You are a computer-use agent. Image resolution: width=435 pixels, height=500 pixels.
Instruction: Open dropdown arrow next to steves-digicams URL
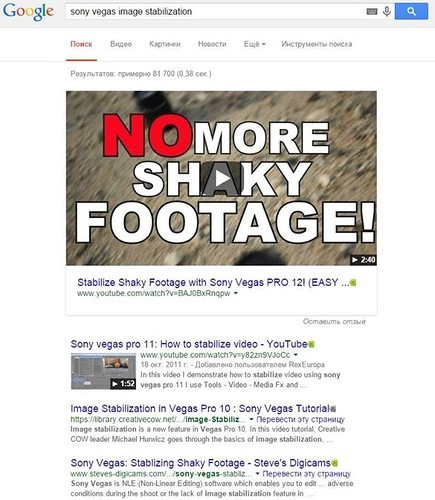(x=258, y=474)
